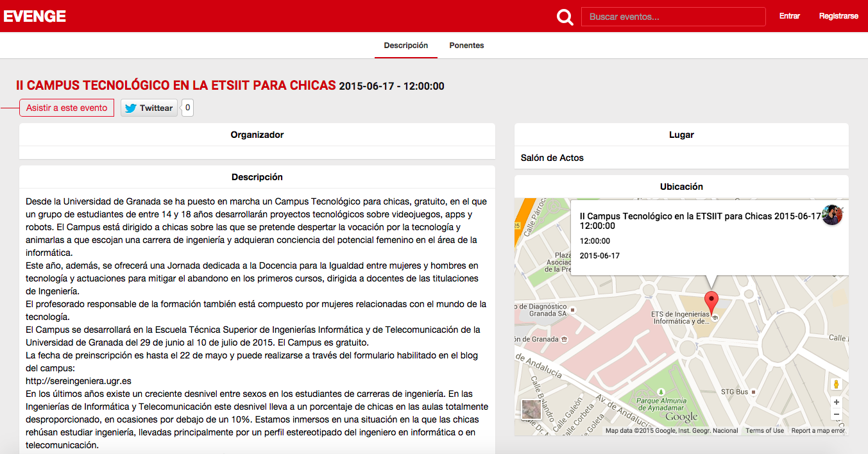Switch to the Ponentes tab
The image size is (868, 454).
pos(466,46)
